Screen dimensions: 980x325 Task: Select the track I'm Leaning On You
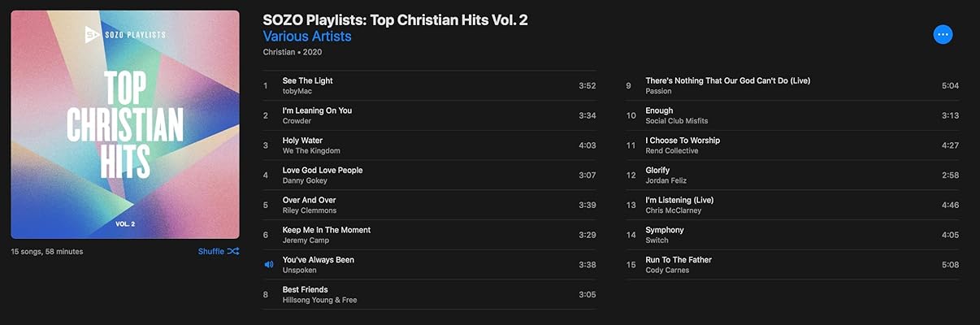pos(317,110)
